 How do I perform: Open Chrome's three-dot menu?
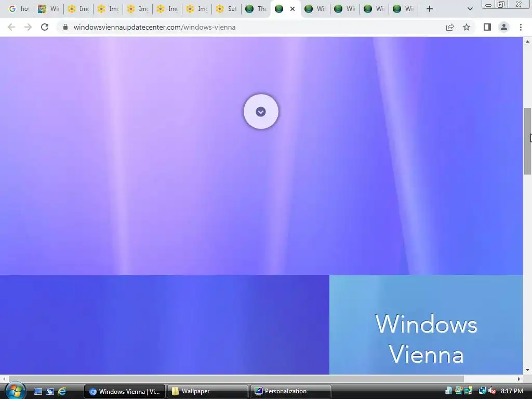click(x=521, y=27)
